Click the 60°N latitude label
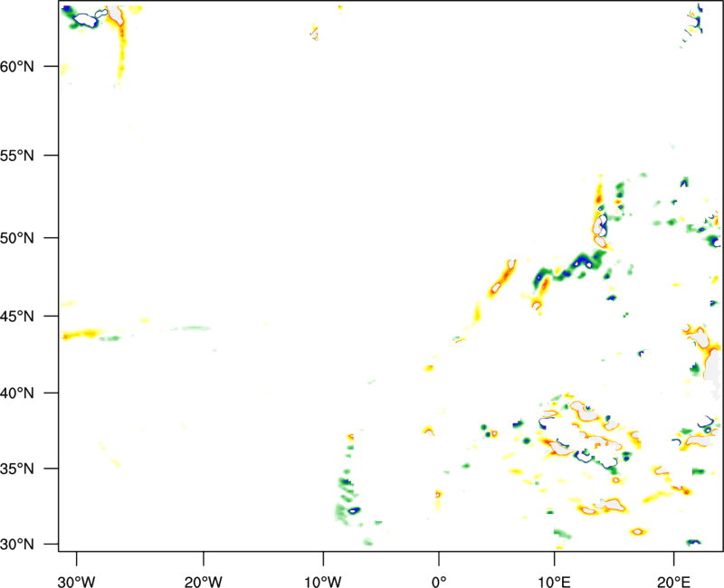 pos(17,67)
